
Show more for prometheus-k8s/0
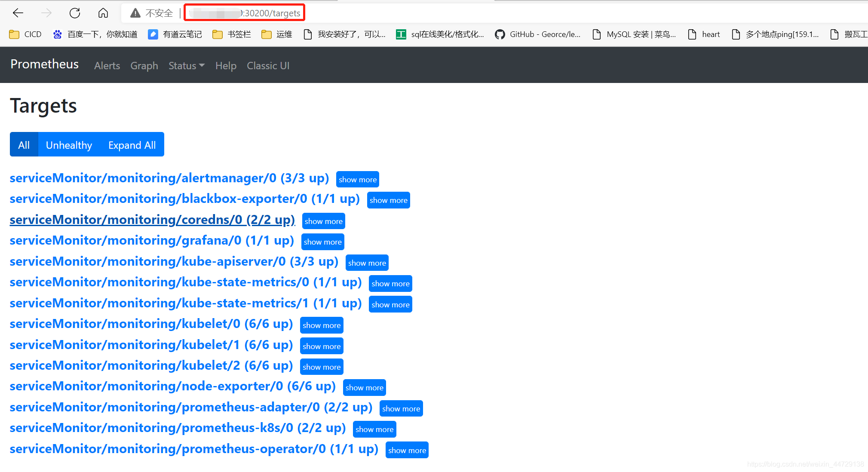point(374,429)
